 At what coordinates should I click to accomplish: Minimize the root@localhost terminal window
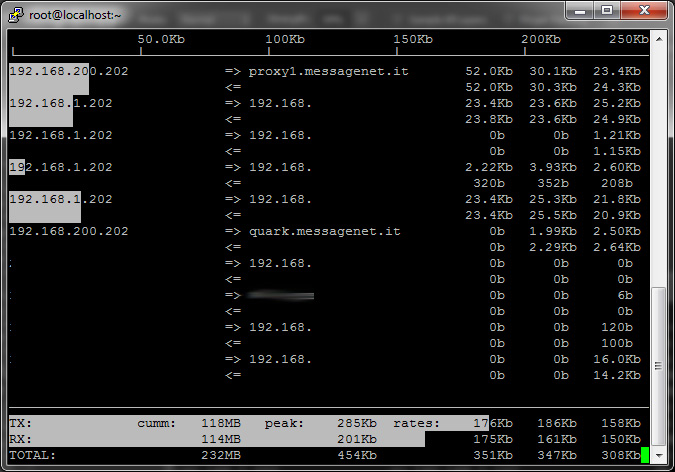578,9
